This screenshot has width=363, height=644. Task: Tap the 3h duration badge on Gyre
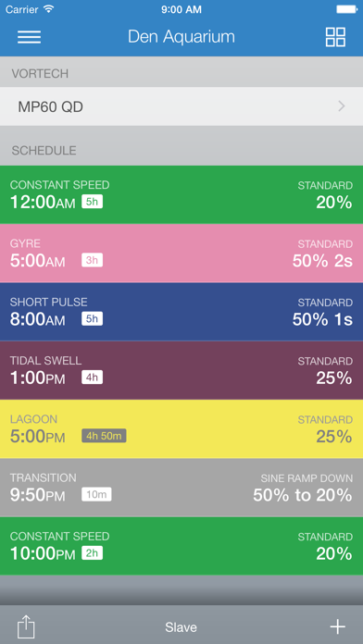(92, 260)
